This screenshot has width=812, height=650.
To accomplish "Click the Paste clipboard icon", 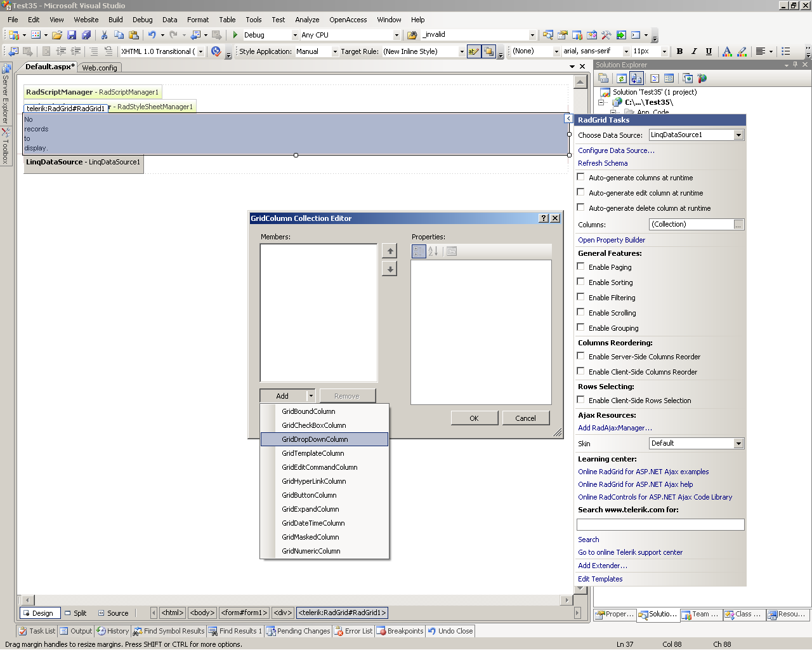I will point(133,35).
